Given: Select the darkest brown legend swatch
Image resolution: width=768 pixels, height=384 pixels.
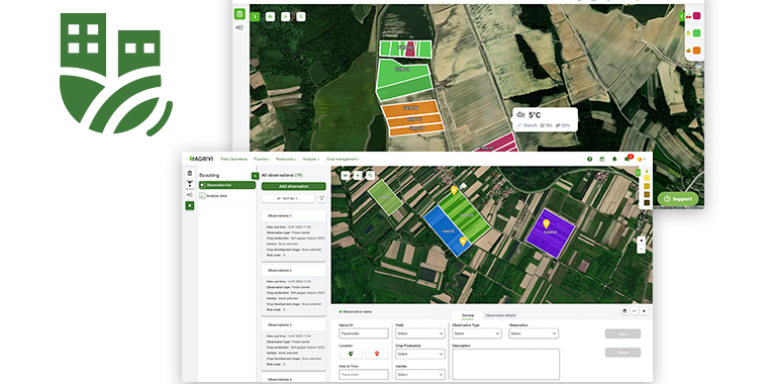Looking at the screenshot, I should (647, 202).
